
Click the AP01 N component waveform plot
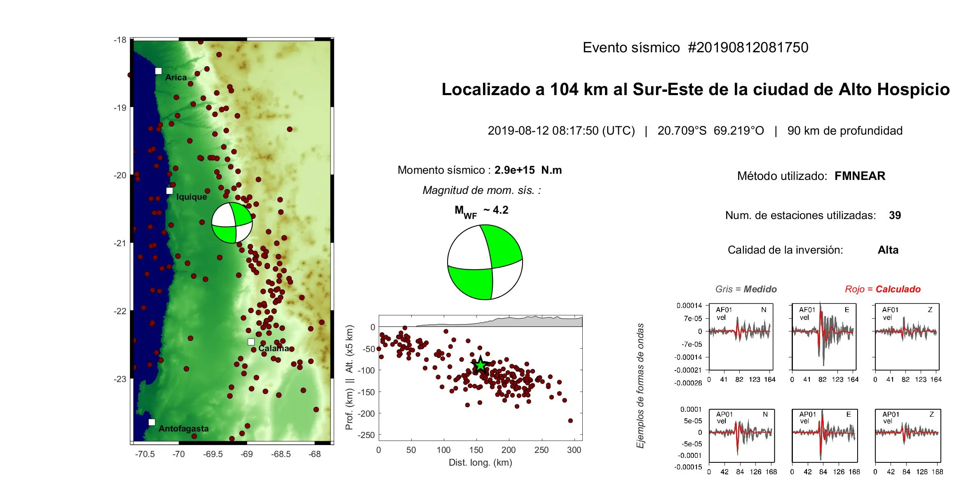pyautogui.click(x=742, y=436)
